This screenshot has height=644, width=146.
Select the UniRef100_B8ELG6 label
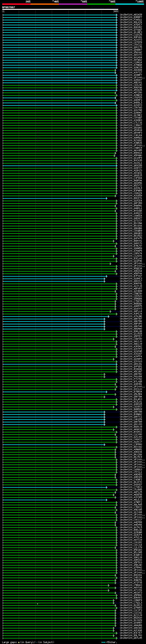pos(131,530)
